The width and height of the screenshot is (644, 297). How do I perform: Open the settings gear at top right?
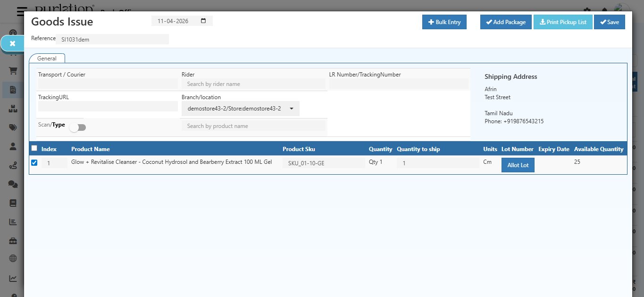click(586, 8)
